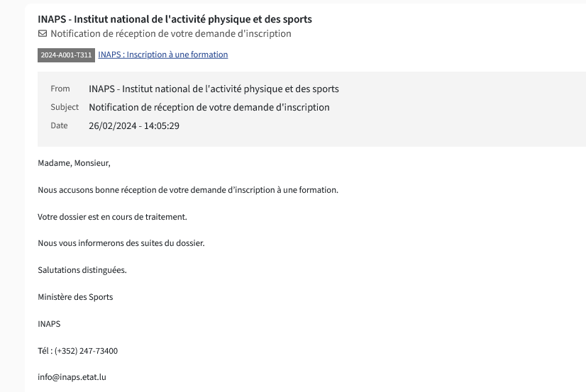Select the Subject label in the header box

tap(65, 107)
